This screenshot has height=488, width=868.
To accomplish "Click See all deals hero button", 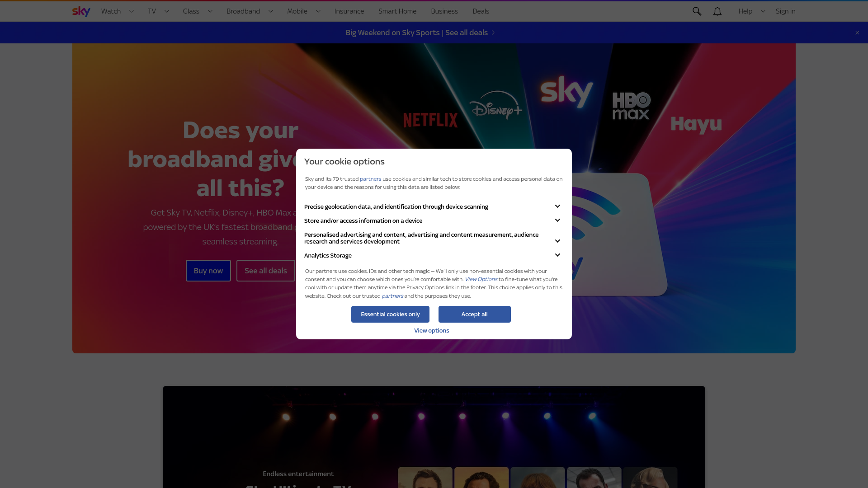I will 266,271.
